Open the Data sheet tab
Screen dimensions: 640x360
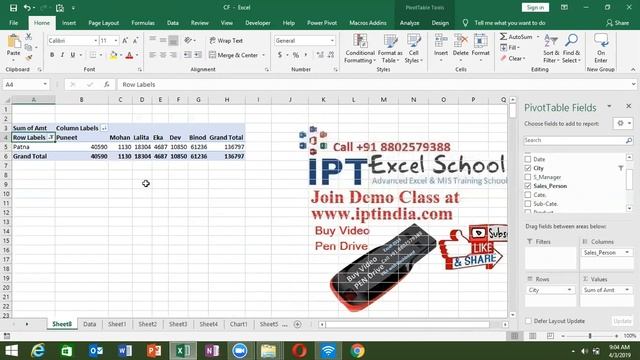tap(89, 324)
